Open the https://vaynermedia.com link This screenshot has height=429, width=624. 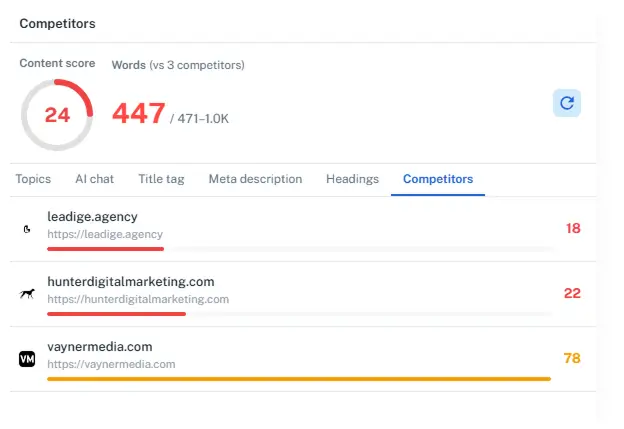(x=111, y=364)
